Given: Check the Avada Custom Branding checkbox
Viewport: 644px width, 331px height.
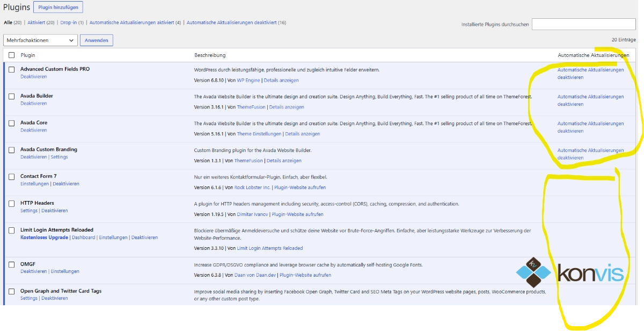Looking at the screenshot, I should click(11, 150).
